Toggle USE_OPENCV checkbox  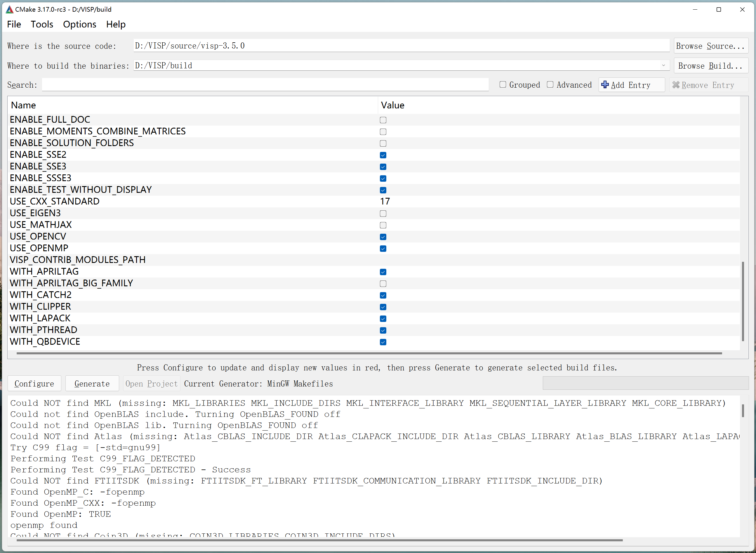(x=383, y=237)
